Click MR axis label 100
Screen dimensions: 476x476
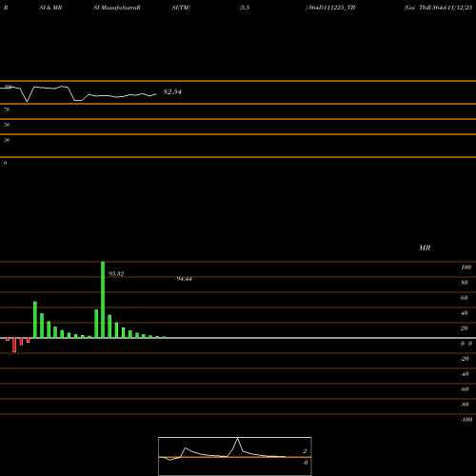pos(466,268)
